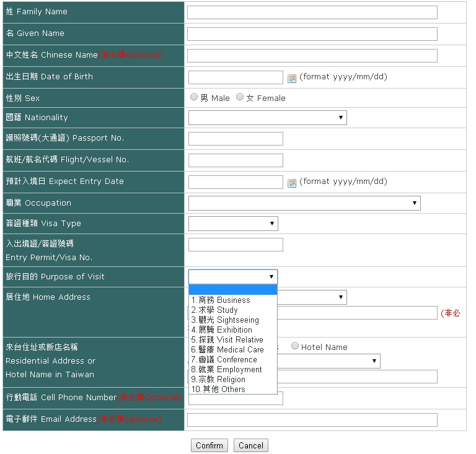This screenshot has height=454, width=476.
Task: Choose the Hotel Name radio option
Action: click(295, 346)
